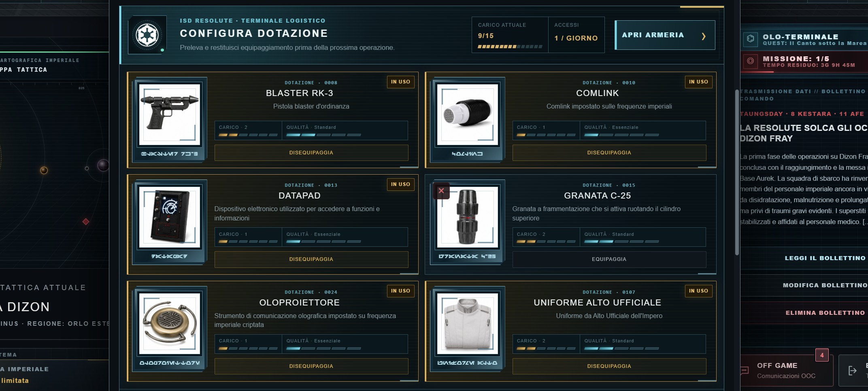This screenshot has width=868, height=391.
Task: Equip the Granata C-25 with Equipaggia
Action: (x=609, y=259)
